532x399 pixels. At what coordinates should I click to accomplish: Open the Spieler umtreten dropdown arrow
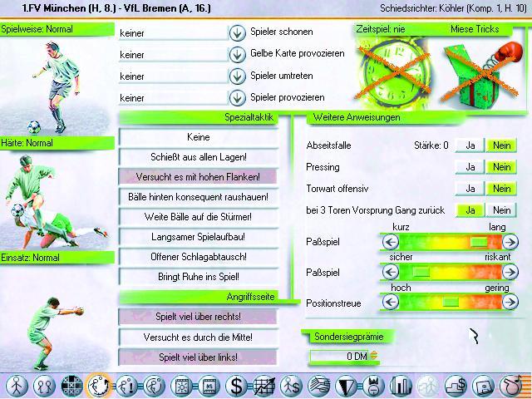point(237,76)
